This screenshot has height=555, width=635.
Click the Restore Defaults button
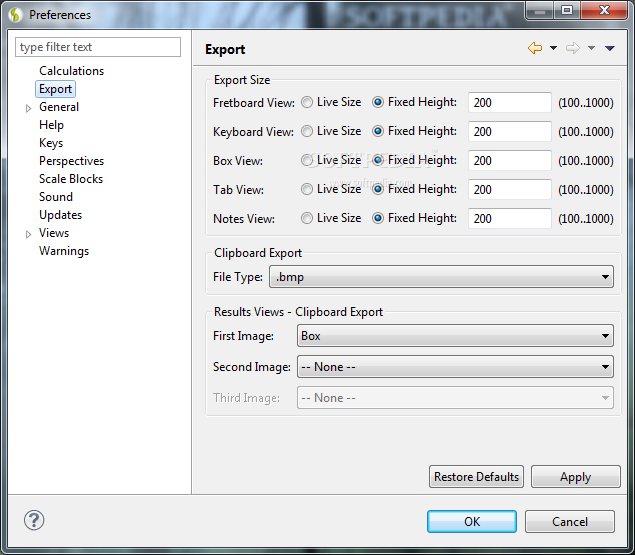(476, 477)
